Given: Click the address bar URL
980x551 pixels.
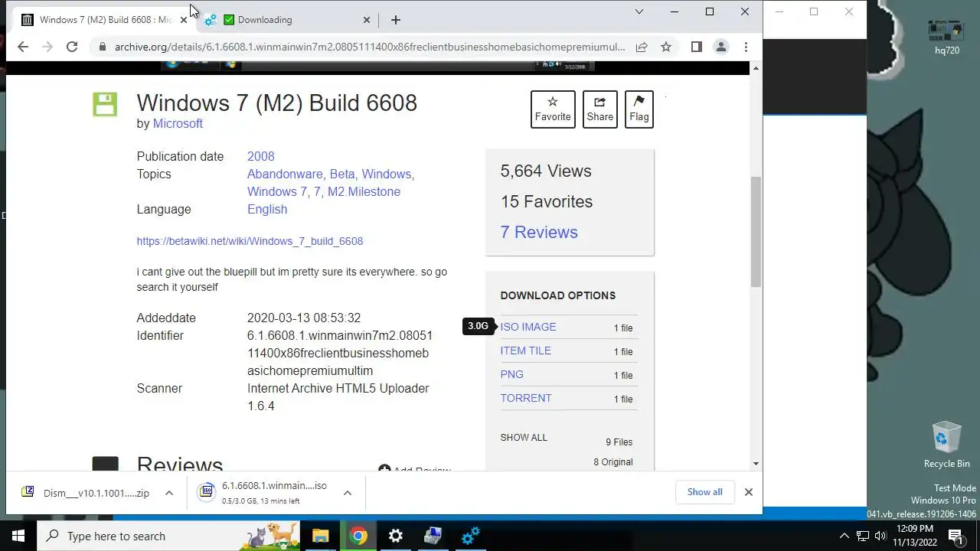Looking at the screenshot, I should tap(369, 47).
